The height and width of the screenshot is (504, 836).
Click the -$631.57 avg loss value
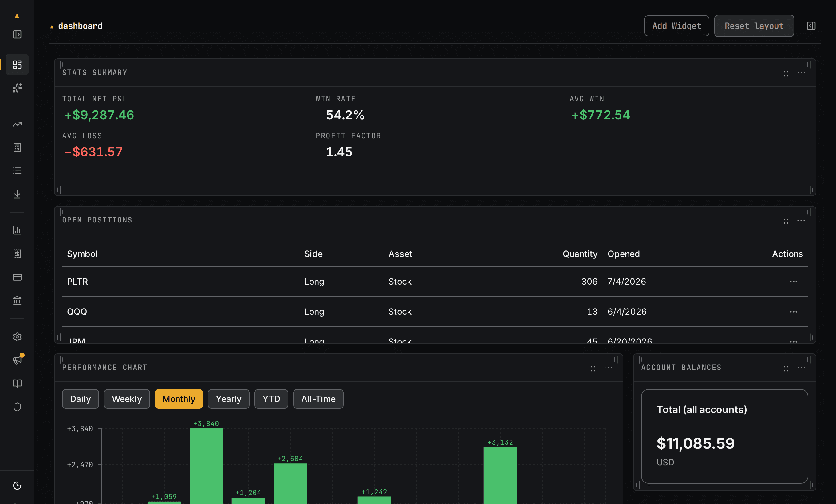pos(93,152)
